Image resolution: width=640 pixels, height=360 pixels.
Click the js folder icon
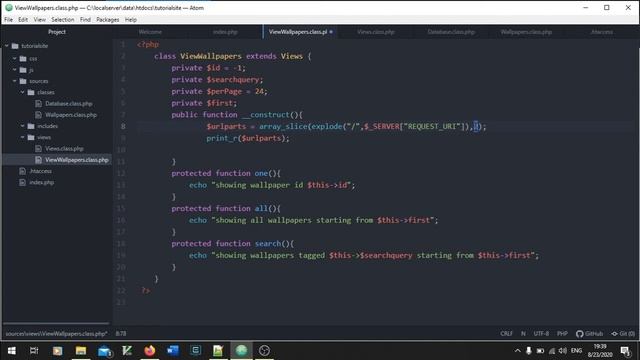(23, 70)
